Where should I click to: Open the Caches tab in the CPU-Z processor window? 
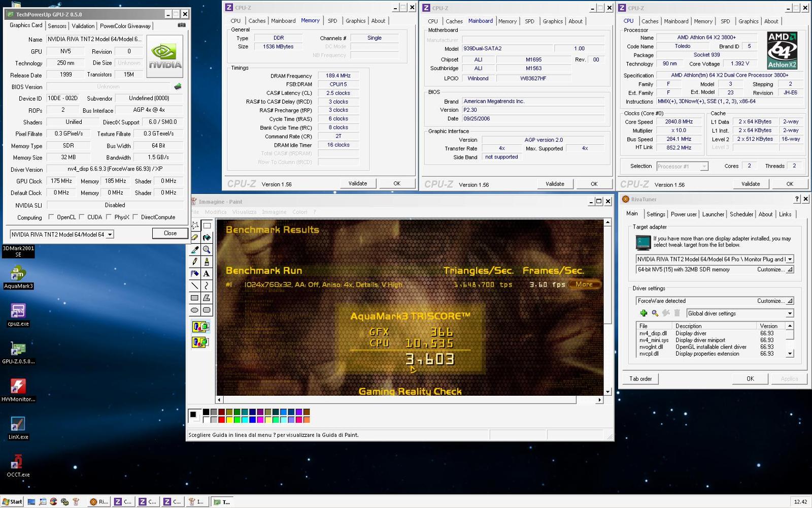tap(650, 21)
